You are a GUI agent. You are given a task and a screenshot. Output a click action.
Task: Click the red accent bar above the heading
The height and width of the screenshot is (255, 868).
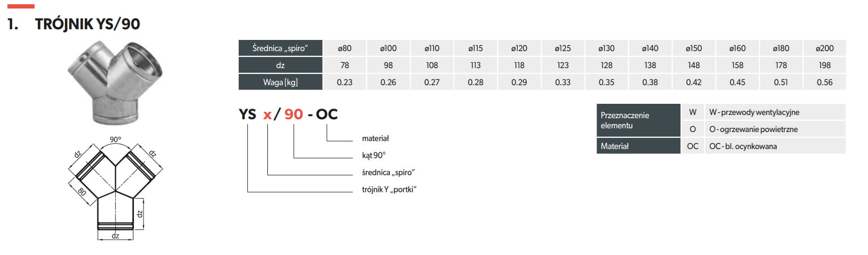(x=21, y=6)
